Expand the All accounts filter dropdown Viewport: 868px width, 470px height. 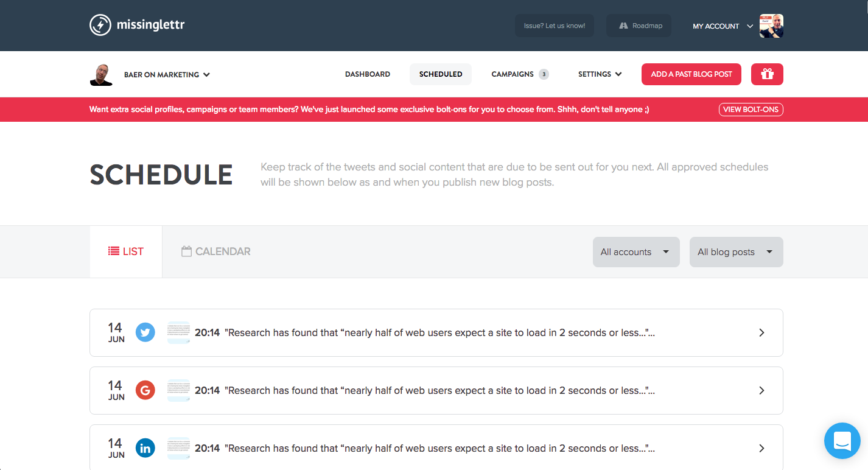[x=635, y=252]
